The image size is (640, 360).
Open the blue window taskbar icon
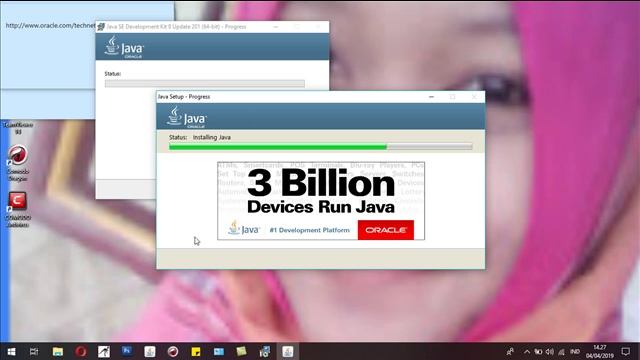(x=219, y=351)
